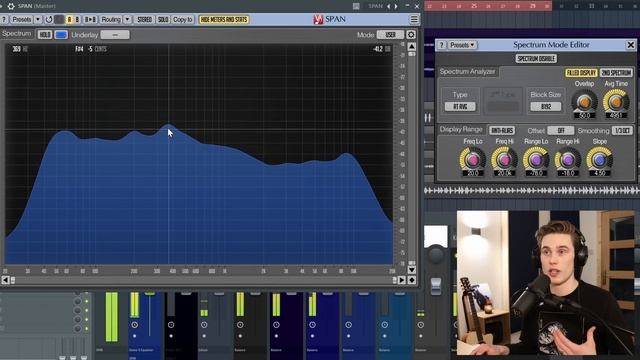
Task: Click the detached window icon in title bar
Action: (356, 6)
